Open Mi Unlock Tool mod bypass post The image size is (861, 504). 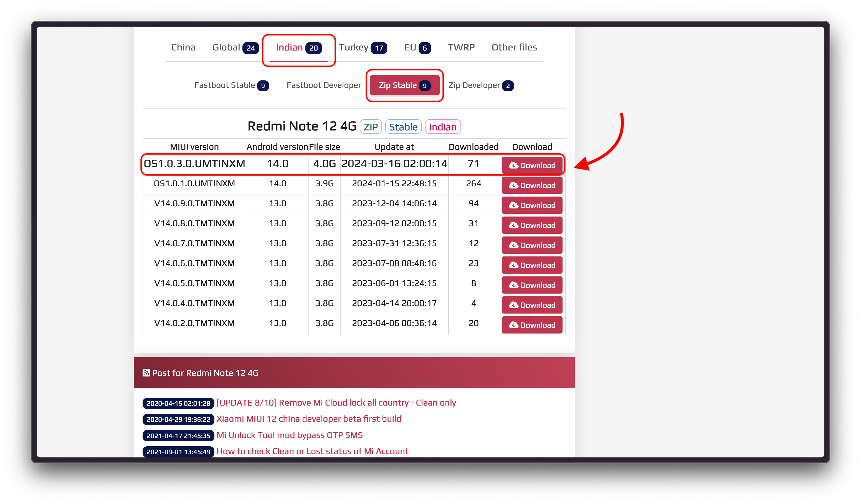coord(289,435)
